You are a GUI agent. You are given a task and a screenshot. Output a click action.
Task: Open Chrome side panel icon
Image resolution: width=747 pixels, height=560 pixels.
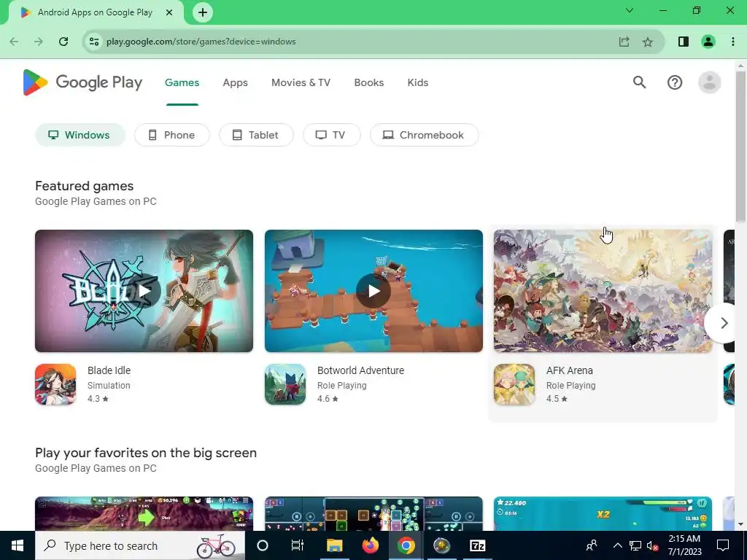tap(683, 42)
